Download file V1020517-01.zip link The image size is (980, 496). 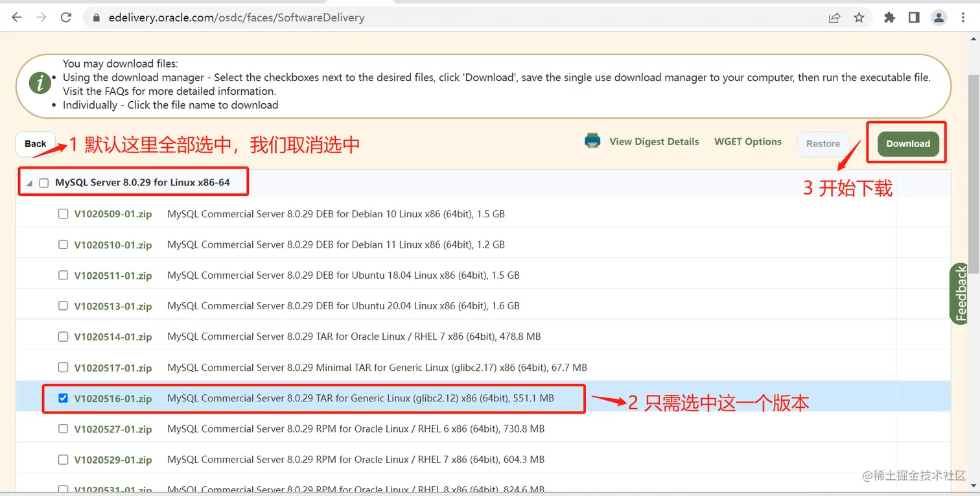pyautogui.click(x=113, y=368)
